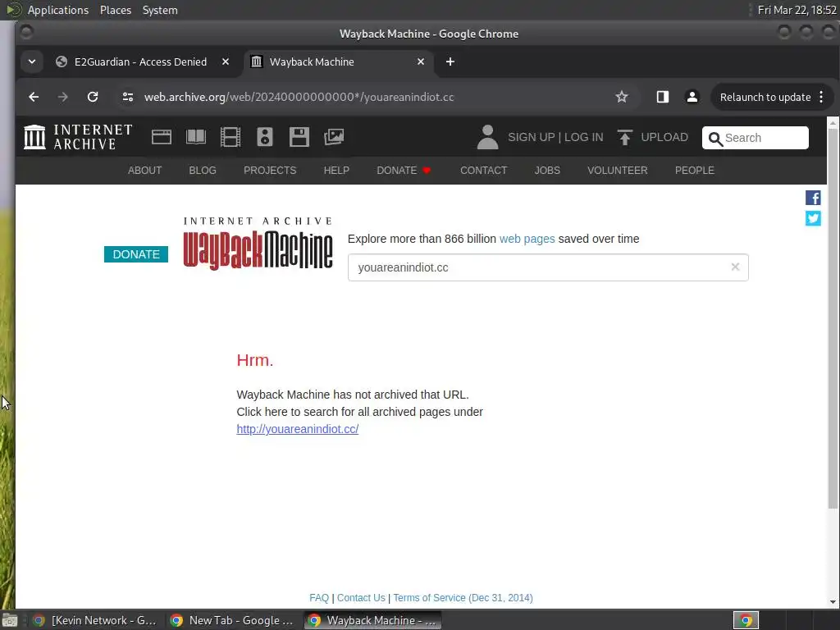Open the HELP menu item
Screen dimensions: 840x630
336,171
